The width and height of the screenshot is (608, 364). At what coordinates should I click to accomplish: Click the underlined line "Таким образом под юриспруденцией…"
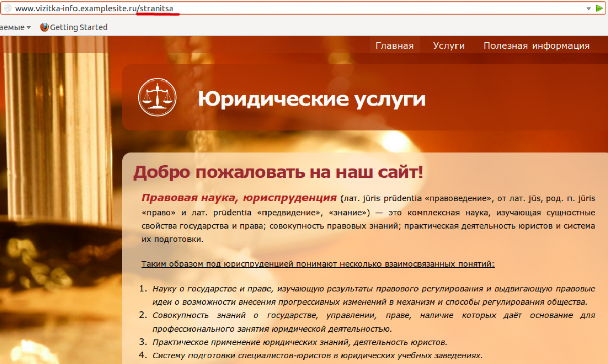point(318,264)
